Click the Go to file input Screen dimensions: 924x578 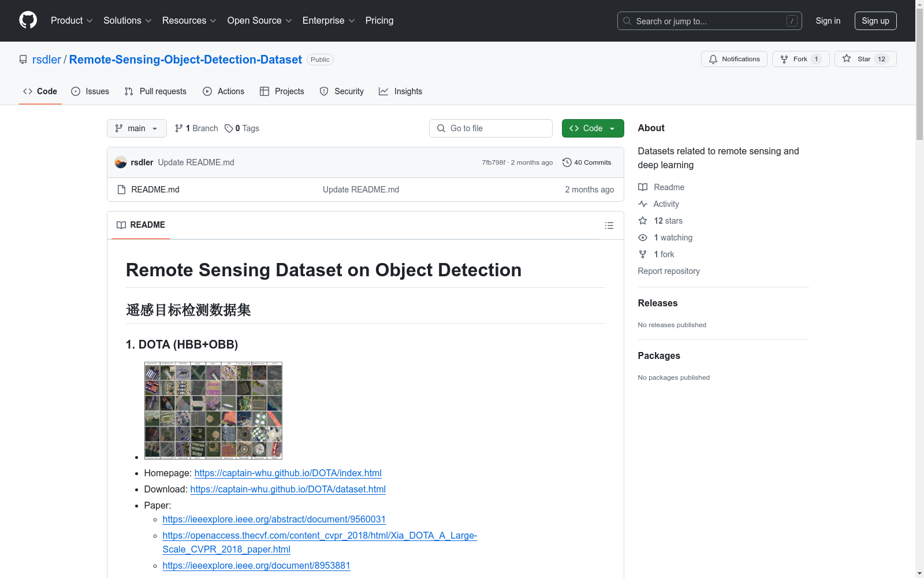click(x=491, y=128)
